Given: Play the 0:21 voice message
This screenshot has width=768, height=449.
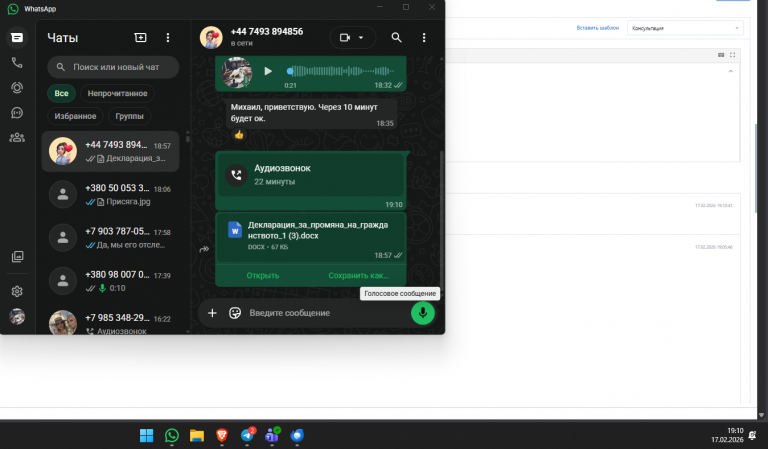Looking at the screenshot, I should click(x=268, y=71).
